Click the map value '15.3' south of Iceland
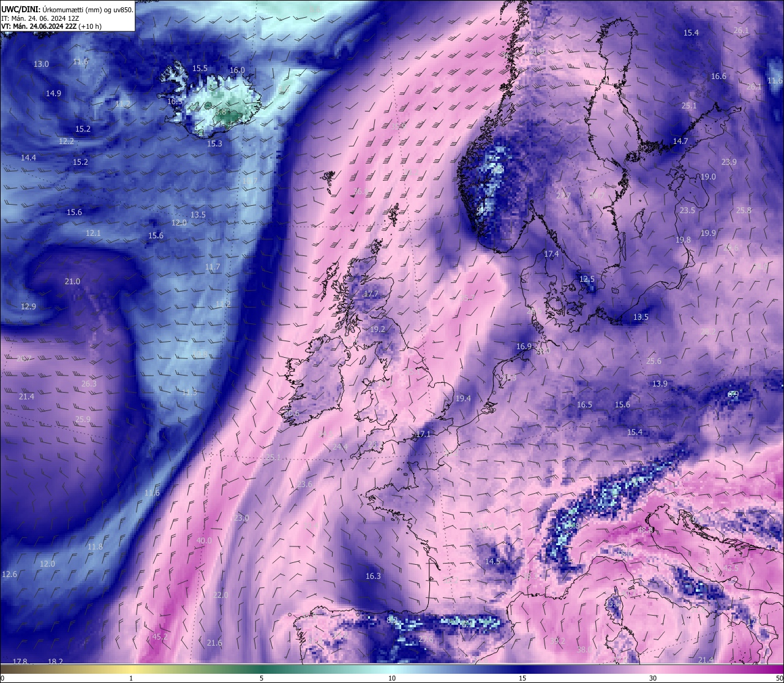This screenshot has height=683, width=784. click(214, 143)
